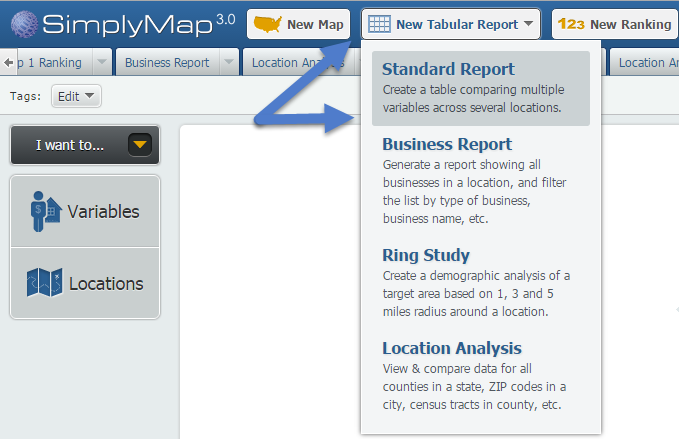
Task: Select Location Analysis from the dropdown menu
Action: point(481,375)
